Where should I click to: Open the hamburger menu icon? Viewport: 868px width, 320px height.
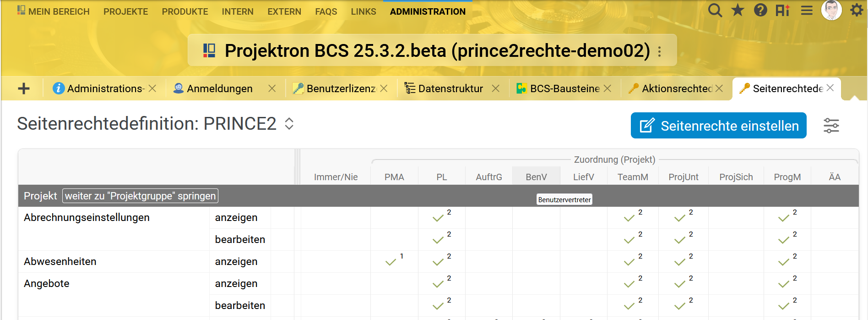(807, 10)
